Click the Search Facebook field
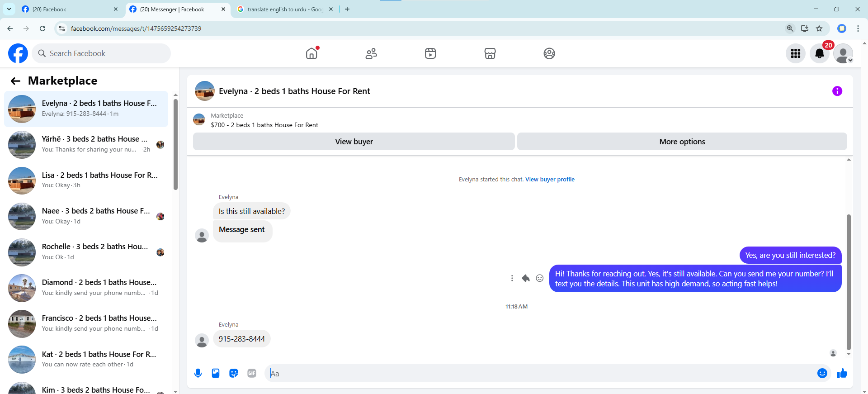 tap(102, 53)
